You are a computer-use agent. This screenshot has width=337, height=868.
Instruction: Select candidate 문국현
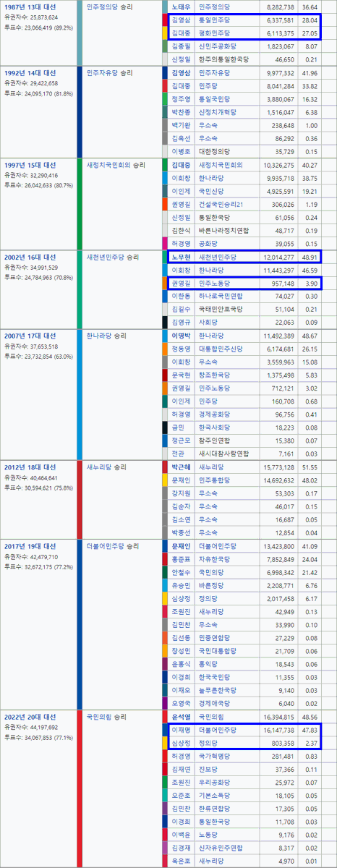tap(182, 375)
